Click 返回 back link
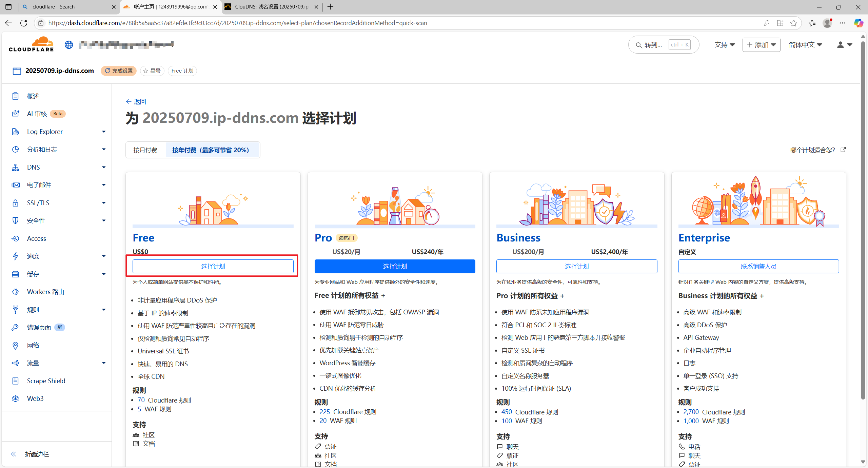 136,101
